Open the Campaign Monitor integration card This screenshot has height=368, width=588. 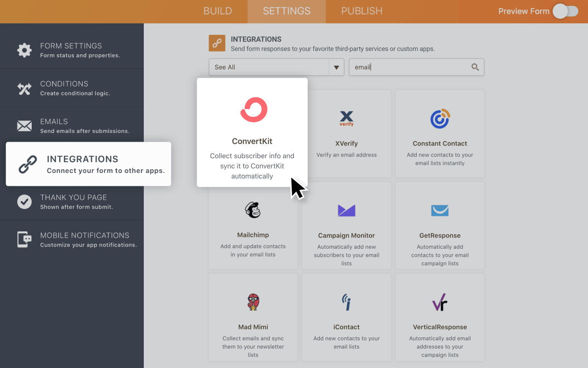346,225
